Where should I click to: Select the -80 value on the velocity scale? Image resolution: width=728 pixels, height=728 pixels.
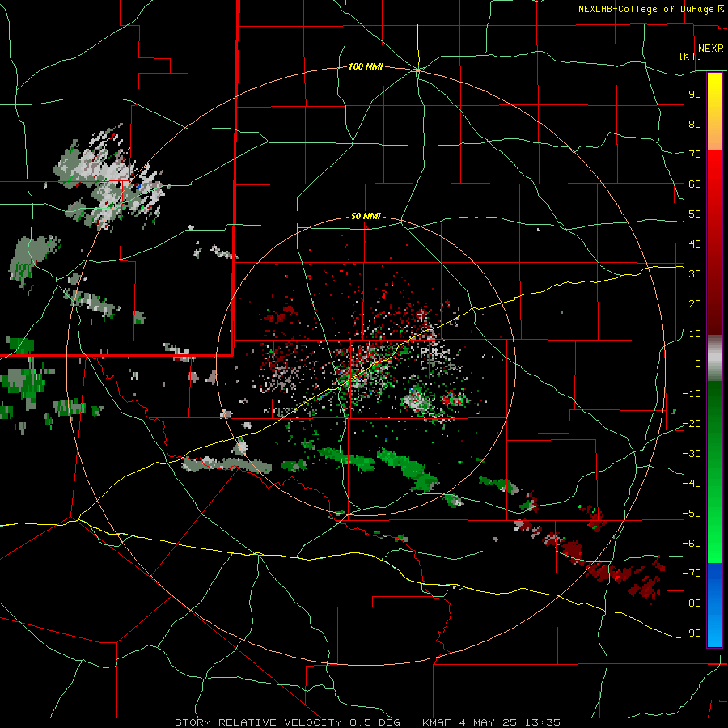692,603
